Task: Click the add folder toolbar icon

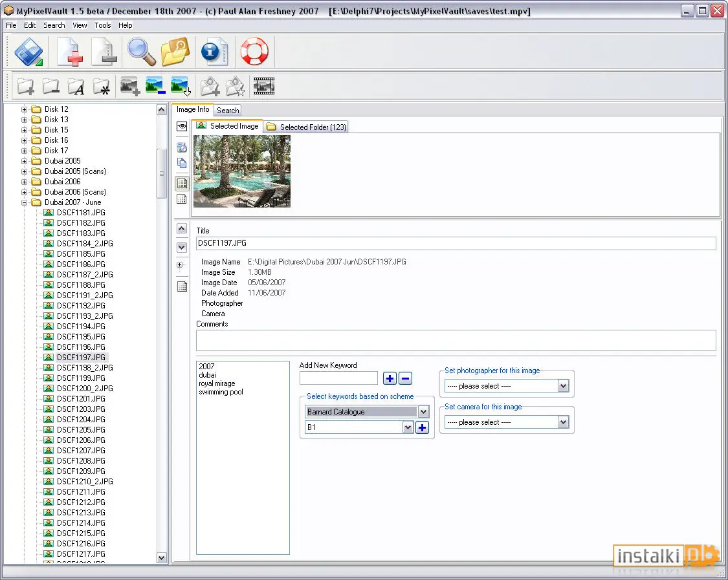Action: pyautogui.click(x=25, y=86)
